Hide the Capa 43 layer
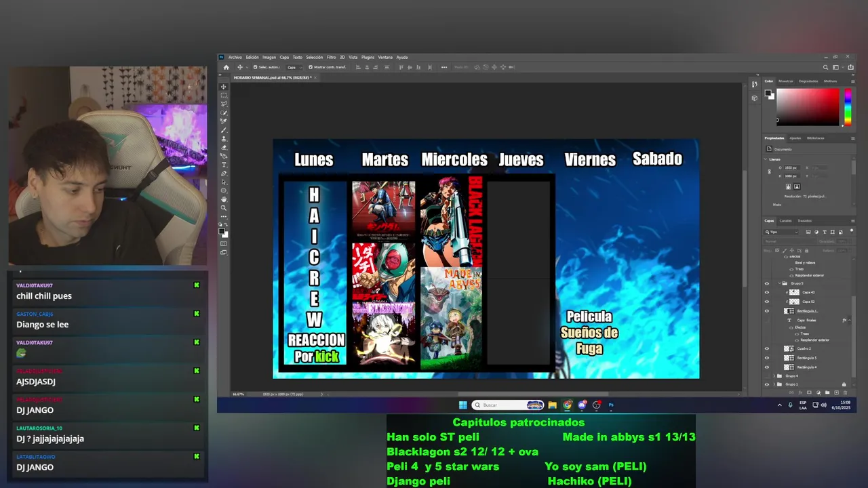This screenshot has height=488, width=868. pyautogui.click(x=767, y=292)
